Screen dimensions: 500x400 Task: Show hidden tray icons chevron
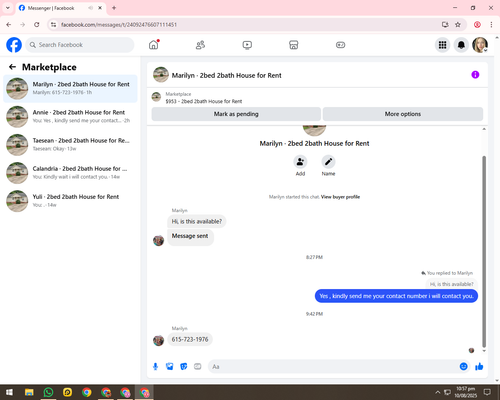click(438, 392)
